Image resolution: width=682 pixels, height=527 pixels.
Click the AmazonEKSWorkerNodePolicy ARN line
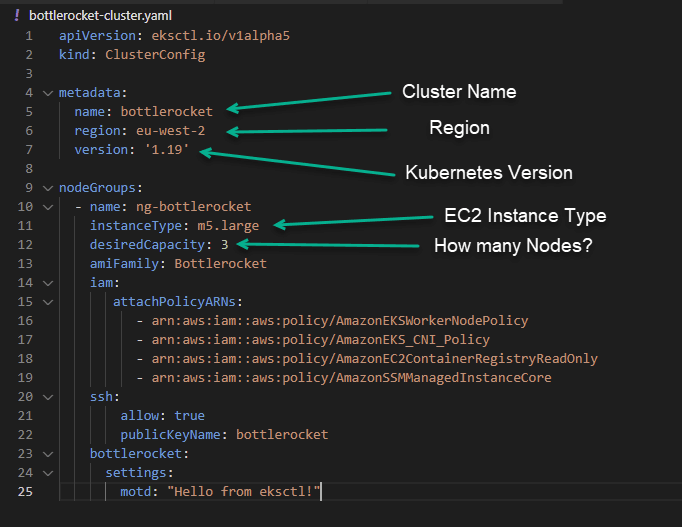[340, 321]
